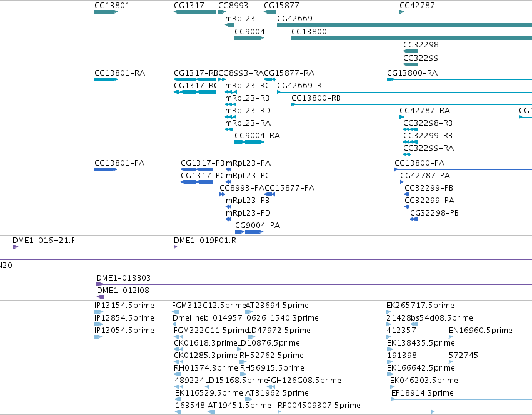Select the mRpL23-PC protein label
The image size is (532, 415).
(248, 176)
